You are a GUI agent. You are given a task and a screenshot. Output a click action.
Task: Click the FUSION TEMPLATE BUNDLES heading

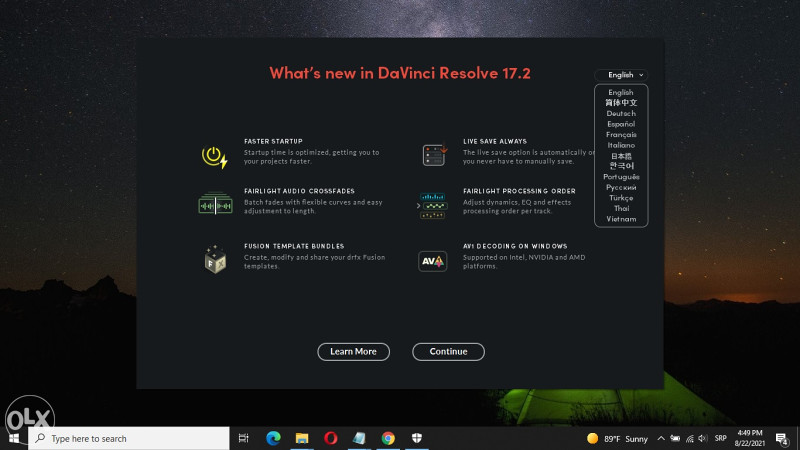click(294, 246)
